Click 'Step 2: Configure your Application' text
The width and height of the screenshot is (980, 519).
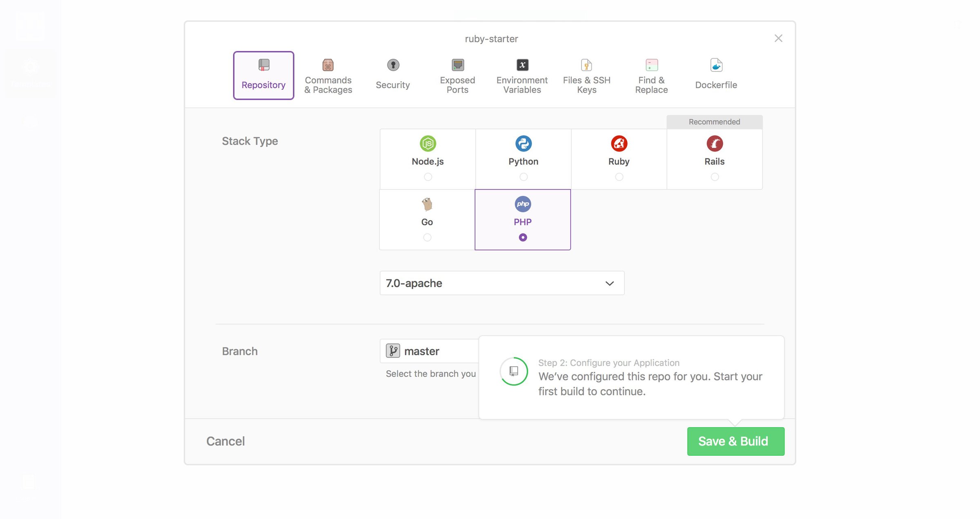click(x=609, y=363)
